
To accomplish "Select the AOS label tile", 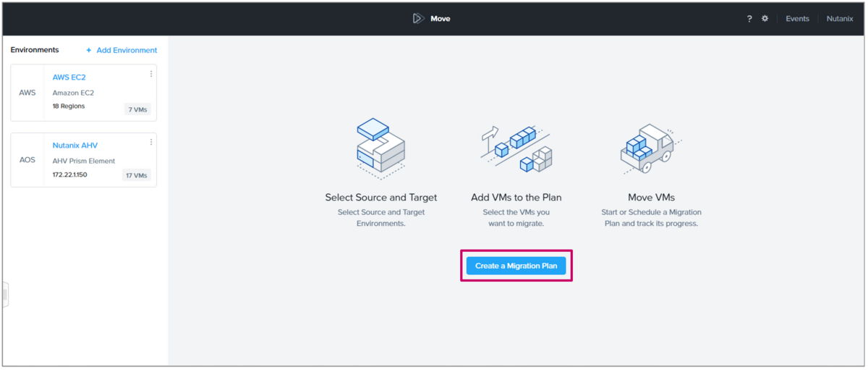I will tap(27, 160).
